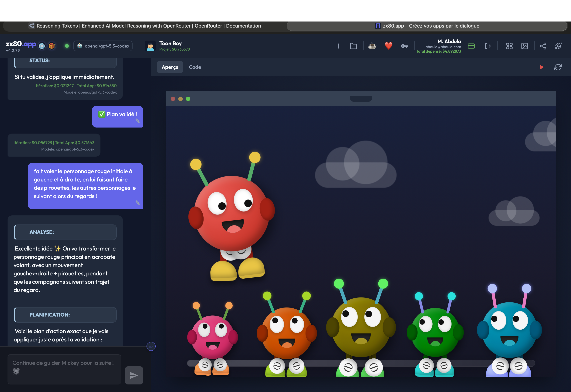Open the projects folder icon
The image size is (571, 392).
tap(353, 46)
